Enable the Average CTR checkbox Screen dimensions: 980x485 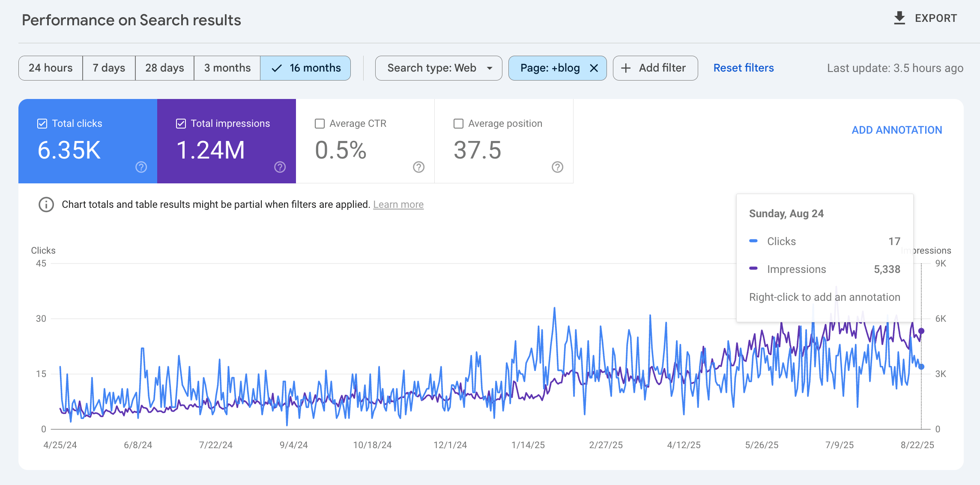320,124
